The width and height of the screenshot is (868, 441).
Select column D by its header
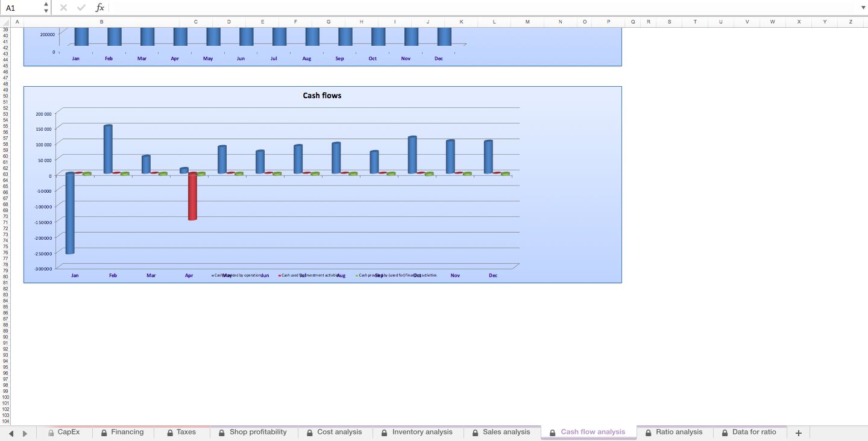(x=228, y=22)
